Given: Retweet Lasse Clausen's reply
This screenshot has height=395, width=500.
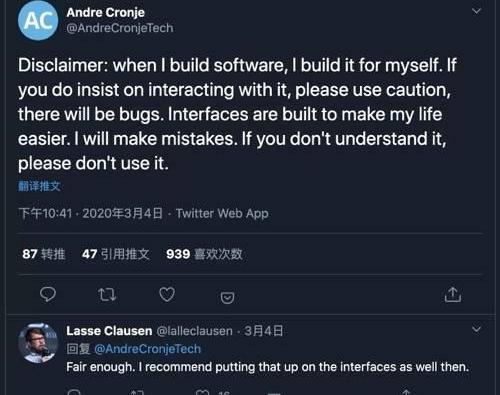Looking at the screenshot, I should 137,392.
